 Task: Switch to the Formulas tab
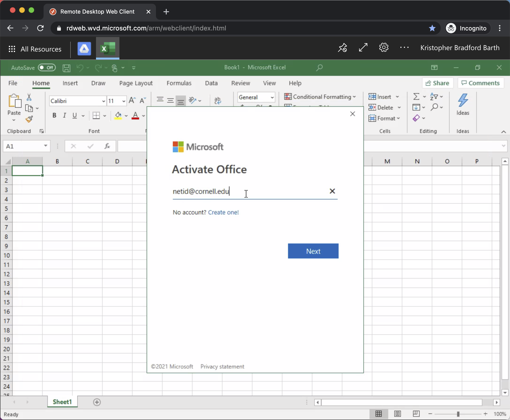coord(179,83)
